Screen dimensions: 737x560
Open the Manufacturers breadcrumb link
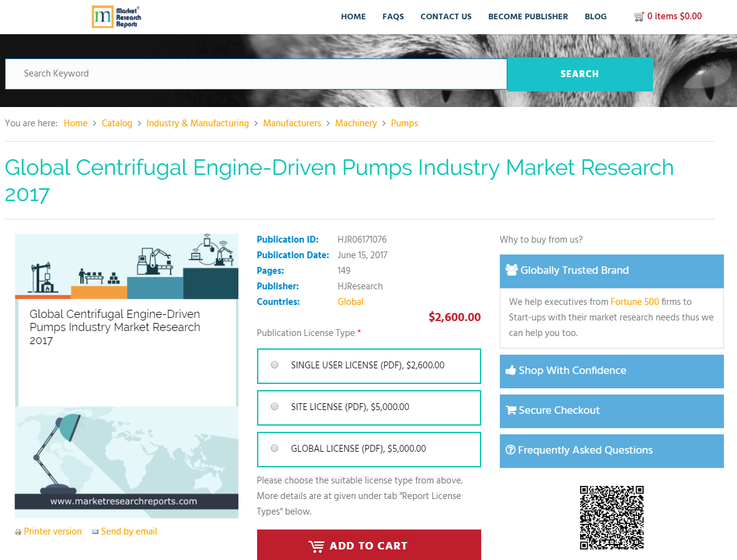(x=292, y=123)
